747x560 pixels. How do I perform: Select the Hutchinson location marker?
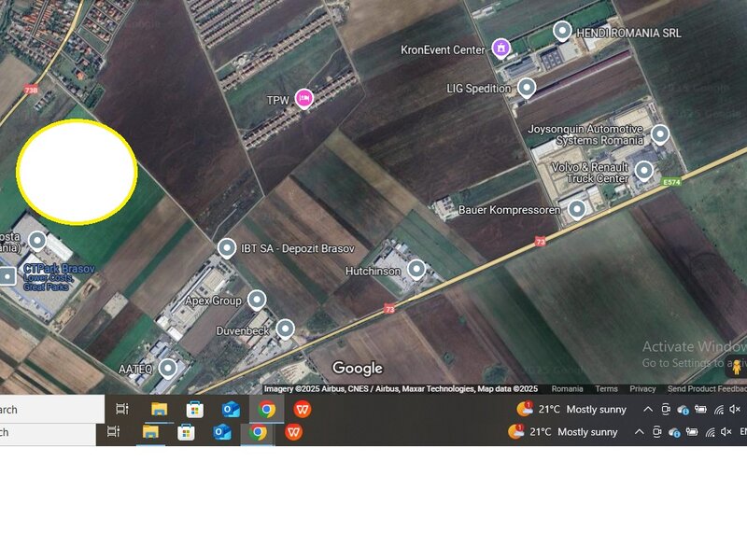[x=416, y=270]
